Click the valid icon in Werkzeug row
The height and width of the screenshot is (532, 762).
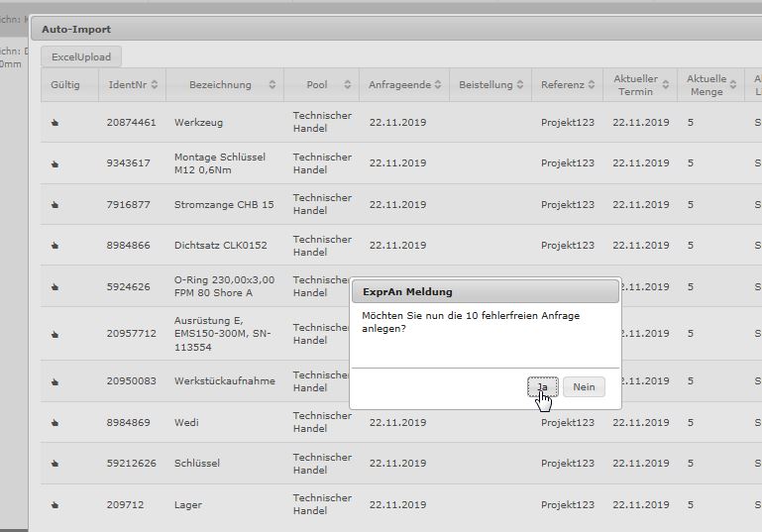(x=55, y=123)
